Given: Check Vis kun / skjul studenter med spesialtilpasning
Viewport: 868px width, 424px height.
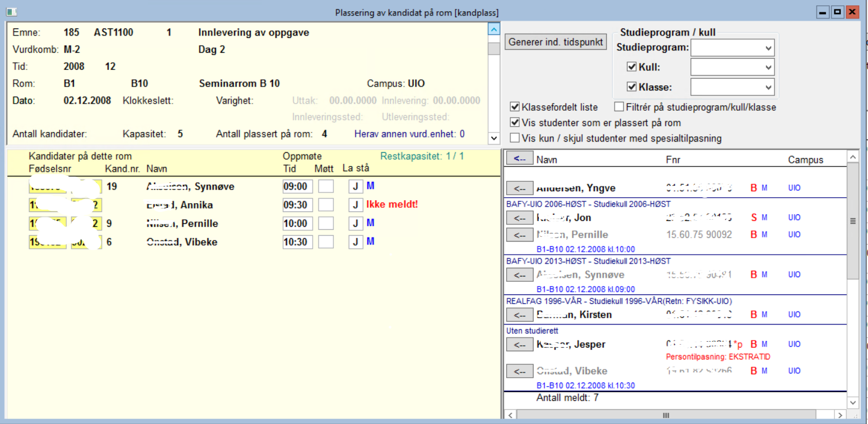Looking at the screenshot, I should coord(515,138).
